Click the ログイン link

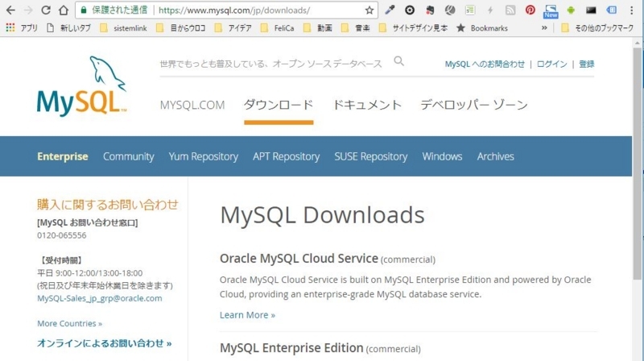coord(551,64)
